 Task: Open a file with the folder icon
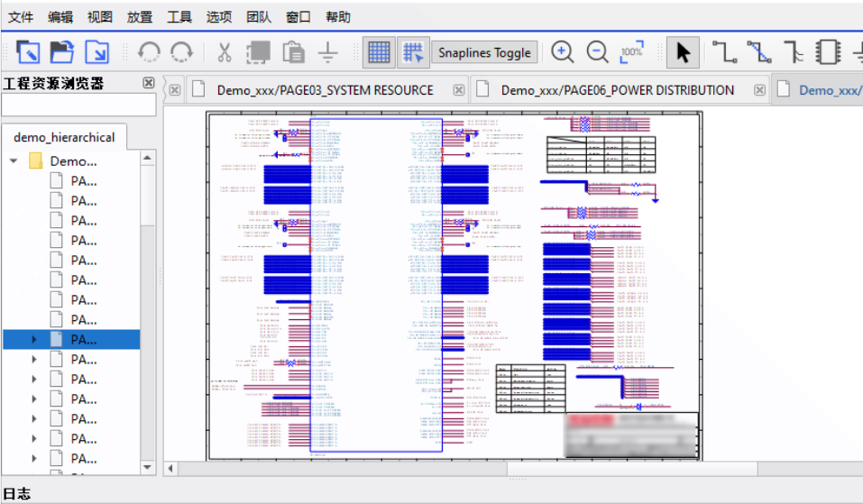point(61,52)
